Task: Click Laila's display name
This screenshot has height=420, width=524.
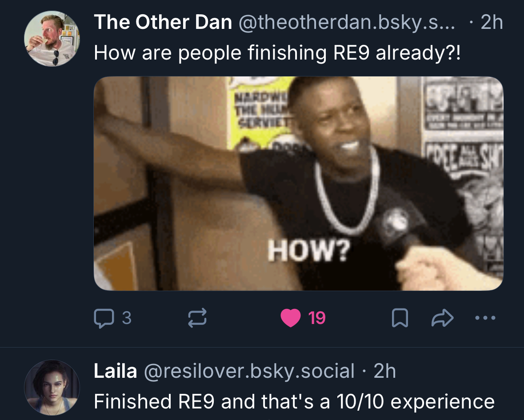Action: click(115, 371)
